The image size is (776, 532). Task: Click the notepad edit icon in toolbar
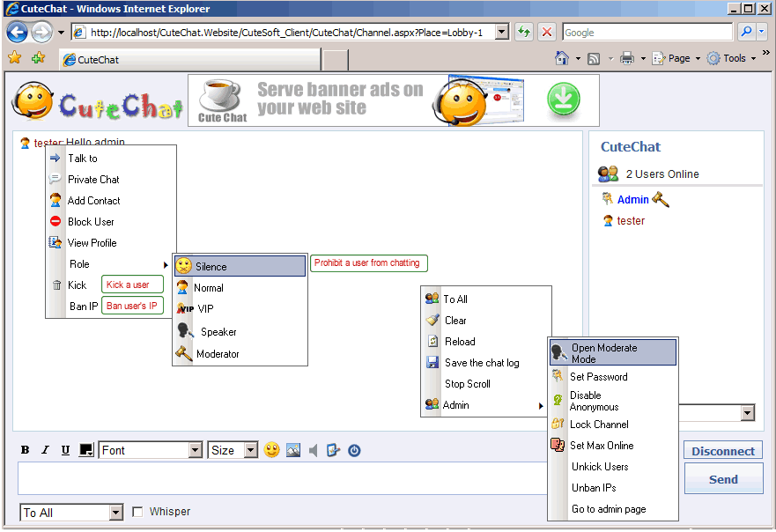pyautogui.click(x=333, y=450)
